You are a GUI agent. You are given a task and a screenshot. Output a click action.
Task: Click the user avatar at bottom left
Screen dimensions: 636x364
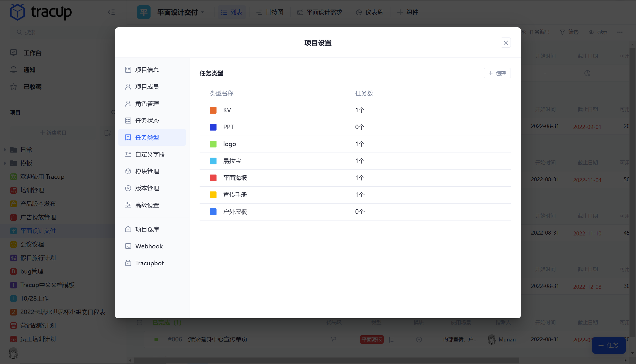coord(13,353)
